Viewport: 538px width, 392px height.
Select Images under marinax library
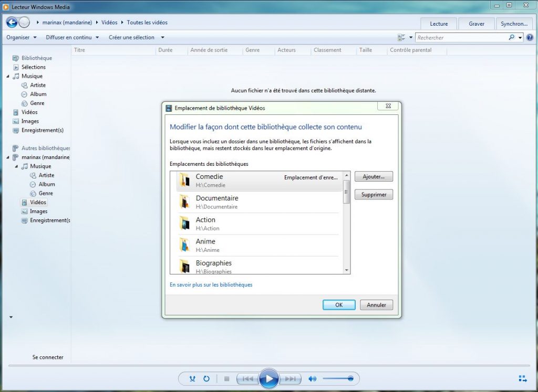[38, 211]
